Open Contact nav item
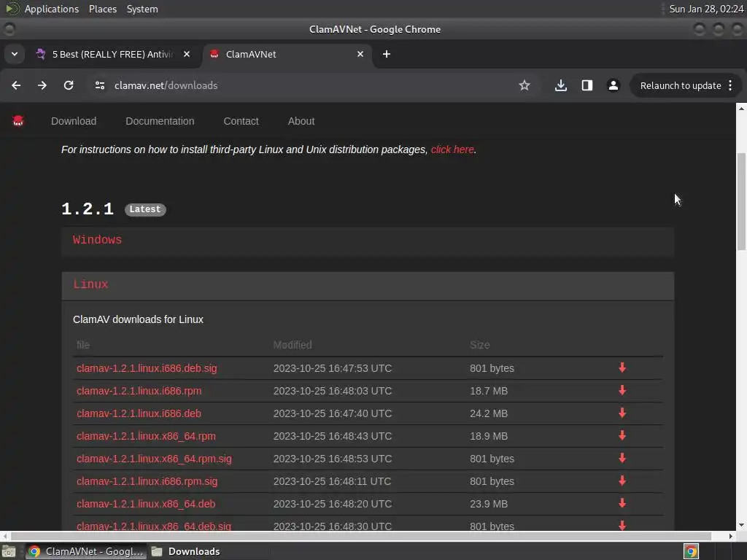 241,121
